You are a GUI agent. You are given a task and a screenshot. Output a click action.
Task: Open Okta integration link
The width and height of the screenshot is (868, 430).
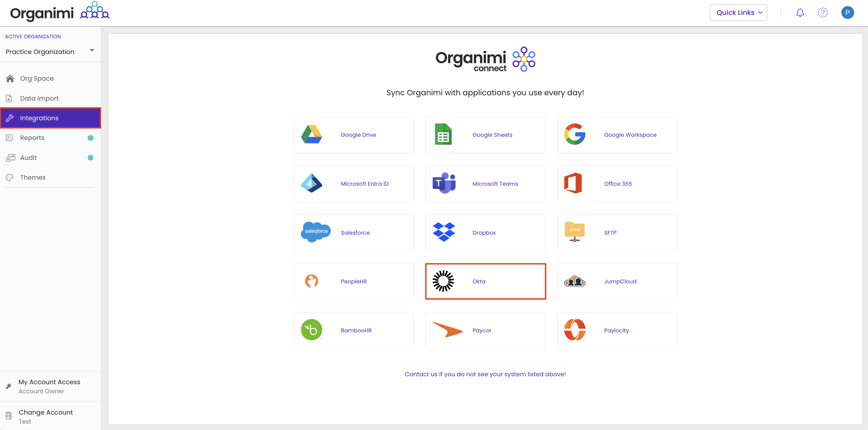[x=479, y=281]
